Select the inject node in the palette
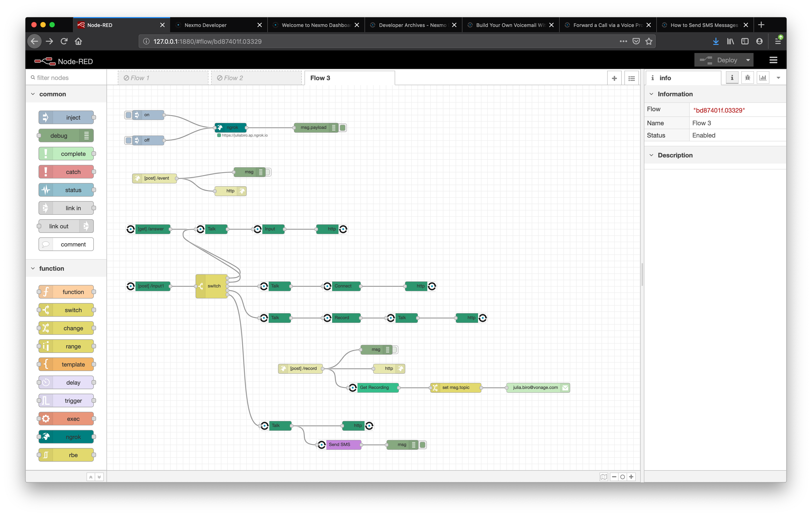812x516 pixels. pyautogui.click(x=66, y=117)
